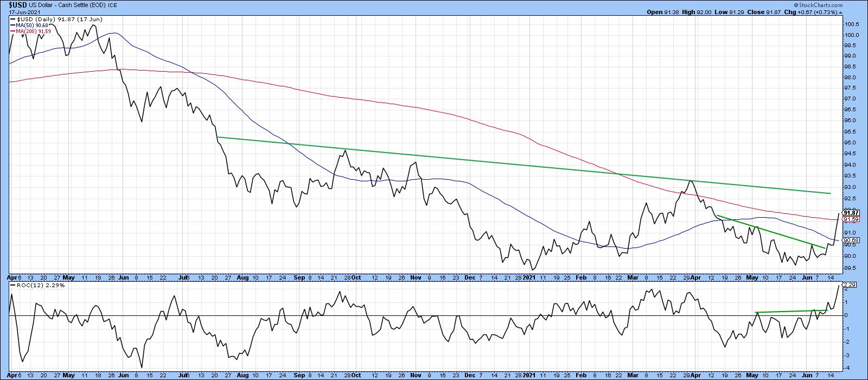Click the 2021 year marker on date axis

click(528, 277)
